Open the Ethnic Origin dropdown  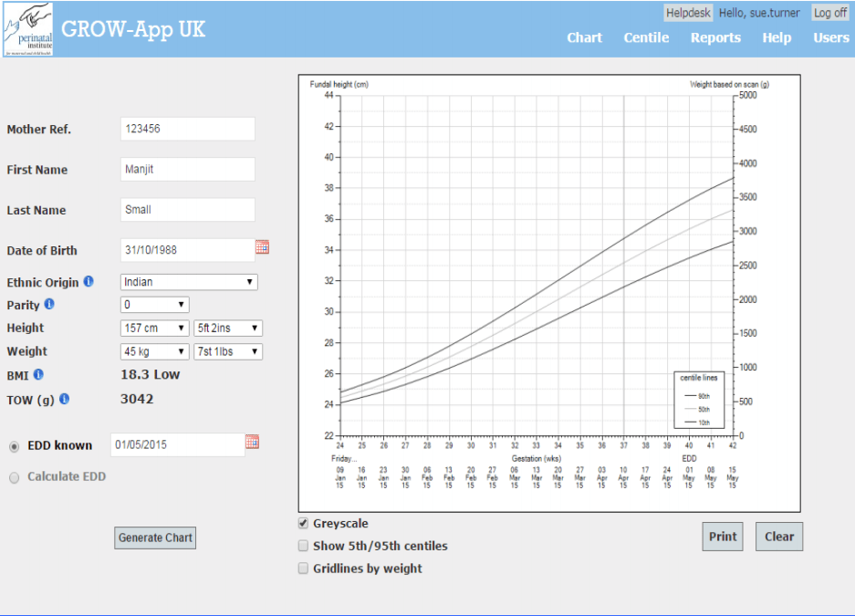(x=189, y=282)
